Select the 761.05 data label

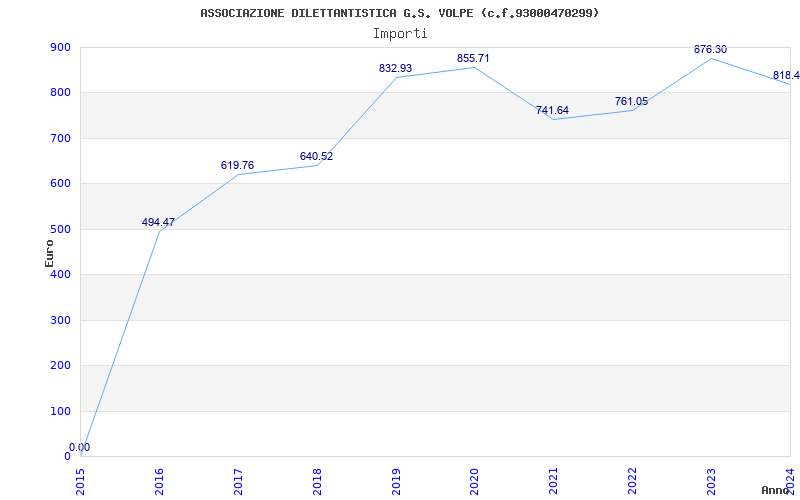coord(631,101)
